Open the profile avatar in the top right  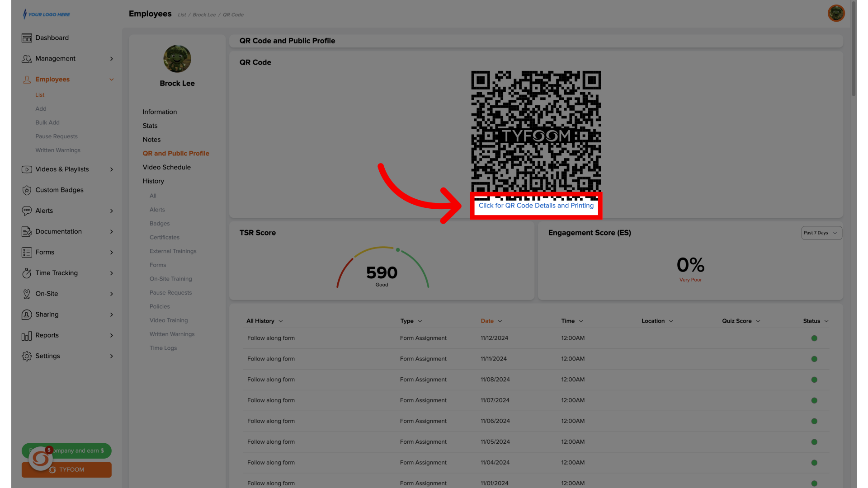coord(836,13)
